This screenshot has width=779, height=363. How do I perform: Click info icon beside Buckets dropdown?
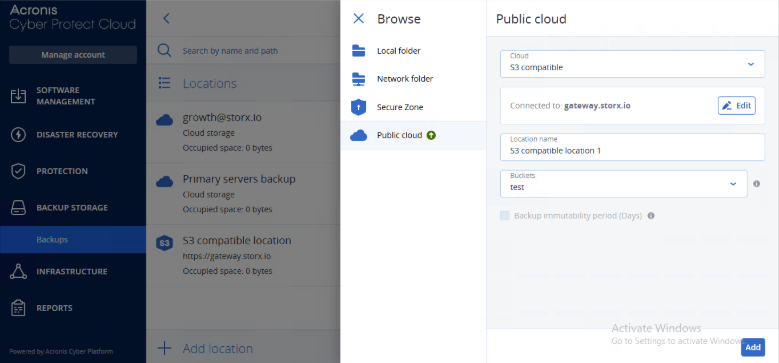click(757, 184)
